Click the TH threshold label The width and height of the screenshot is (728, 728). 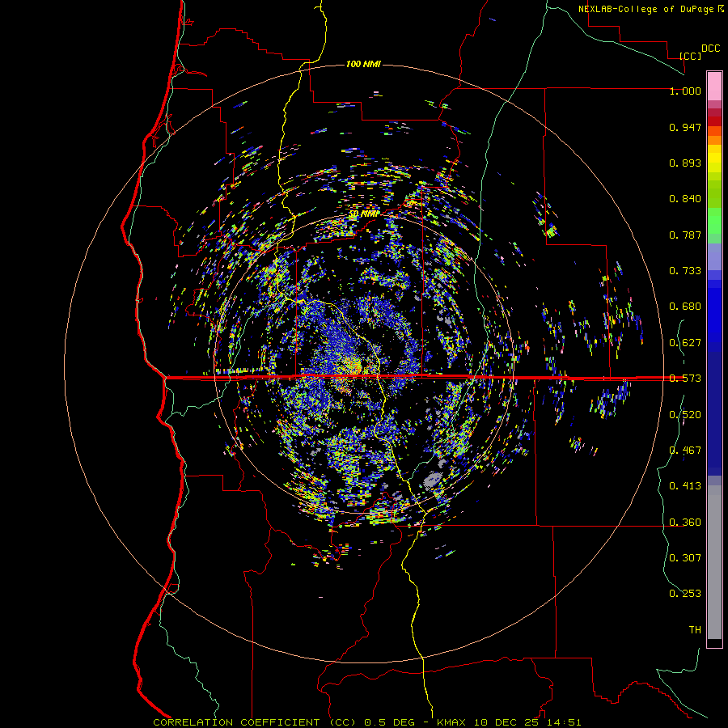coord(695,630)
